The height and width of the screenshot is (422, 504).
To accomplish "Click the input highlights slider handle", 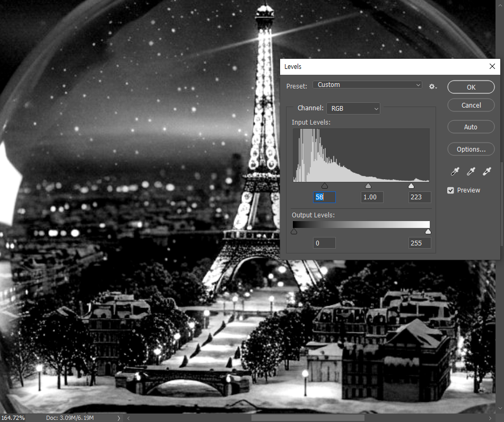I will coord(411,186).
